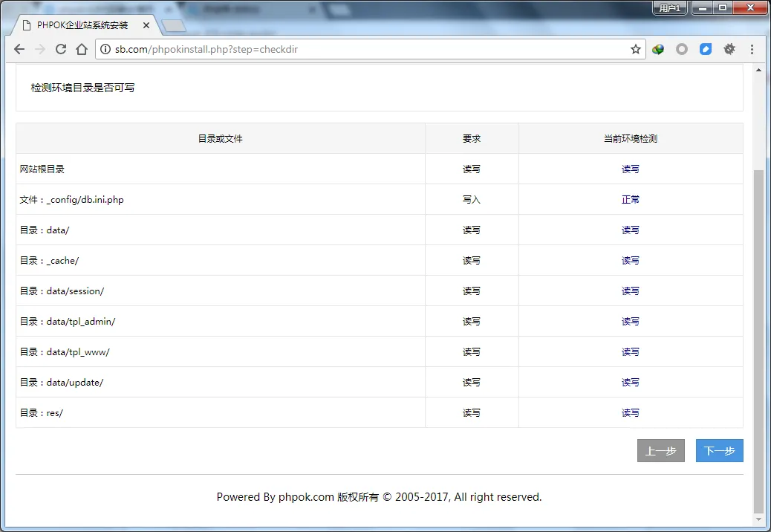Image resolution: width=771 pixels, height=532 pixels.
Task: Click the 上一步 previous step button
Action: pyautogui.click(x=660, y=451)
